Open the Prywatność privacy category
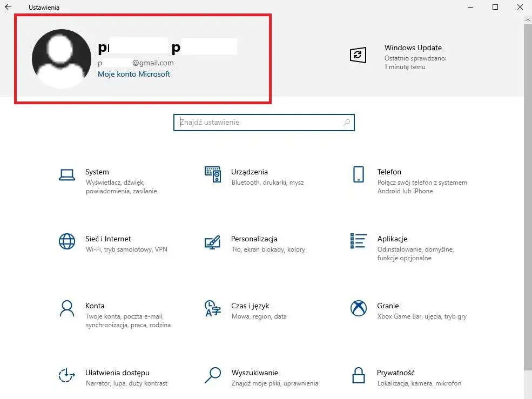This screenshot has width=532, height=399. pyautogui.click(x=396, y=373)
